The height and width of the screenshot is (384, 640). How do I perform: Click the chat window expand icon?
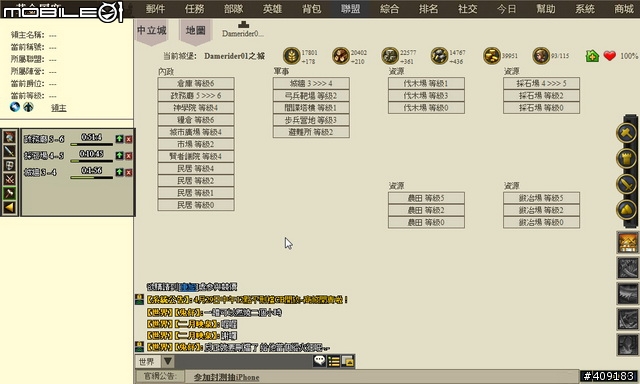(x=348, y=361)
